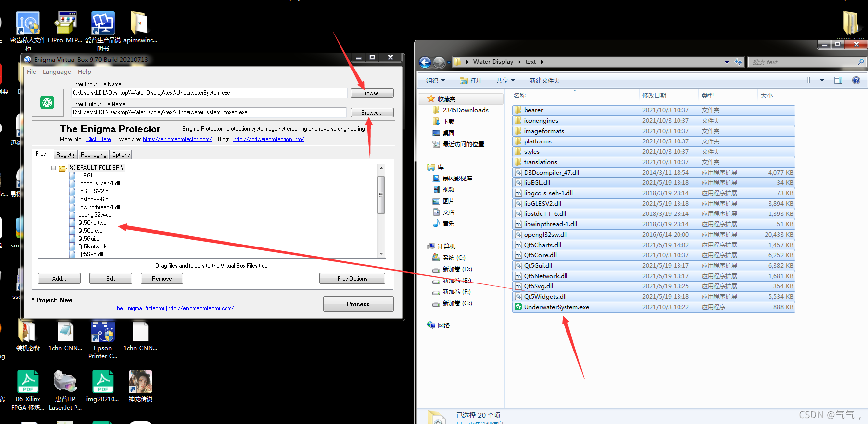The image size is (868, 424).
Task: Click the input file name field
Action: (209, 93)
